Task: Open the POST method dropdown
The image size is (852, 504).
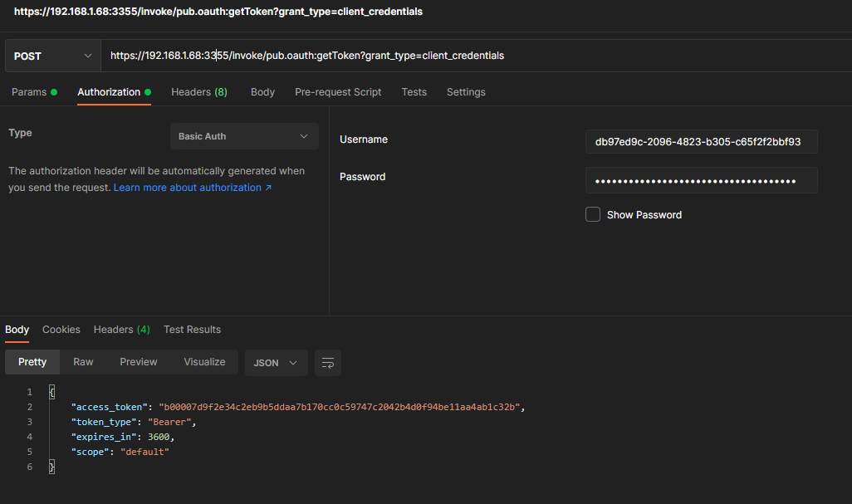Action: [x=52, y=56]
